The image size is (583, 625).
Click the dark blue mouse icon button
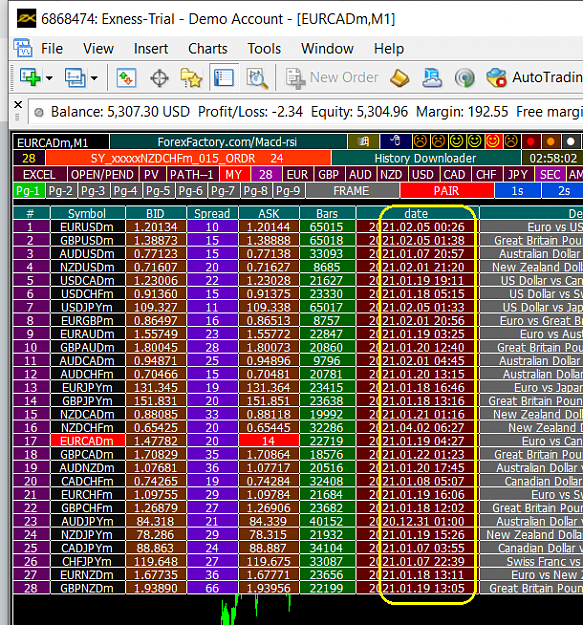click(x=395, y=142)
